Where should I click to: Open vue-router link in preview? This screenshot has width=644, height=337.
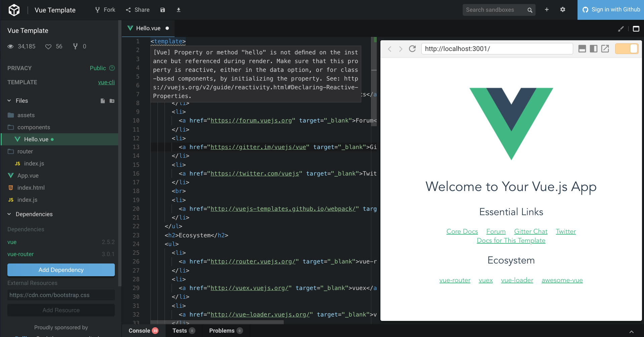pyautogui.click(x=455, y=280)
